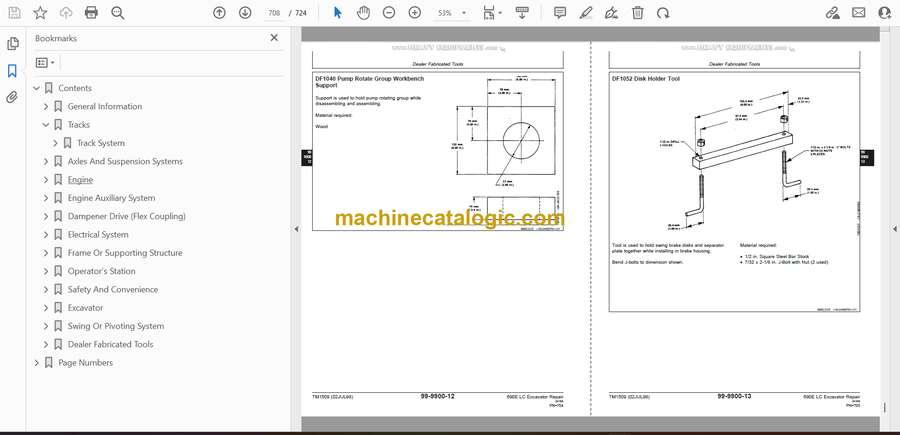Click the share link icon

[x=832, y=13]
